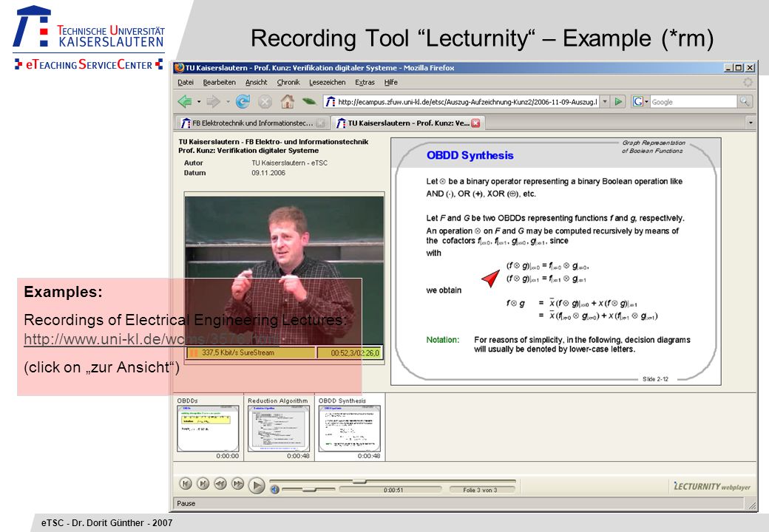
Task: Click the volume slider handle
Action: click(x=310, y=489)
